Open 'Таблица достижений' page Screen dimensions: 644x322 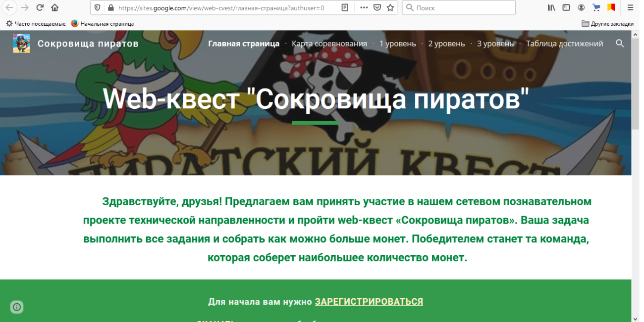tap(565, 44)
